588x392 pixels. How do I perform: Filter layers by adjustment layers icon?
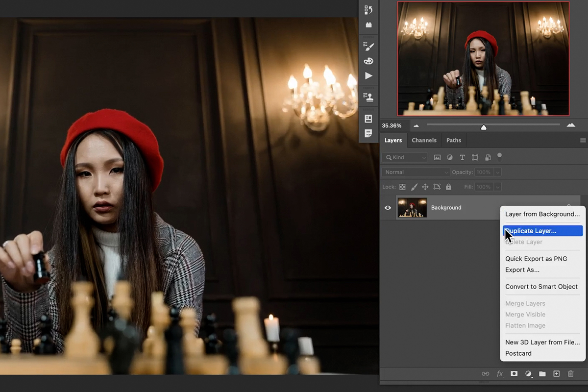tap(450, 158)
